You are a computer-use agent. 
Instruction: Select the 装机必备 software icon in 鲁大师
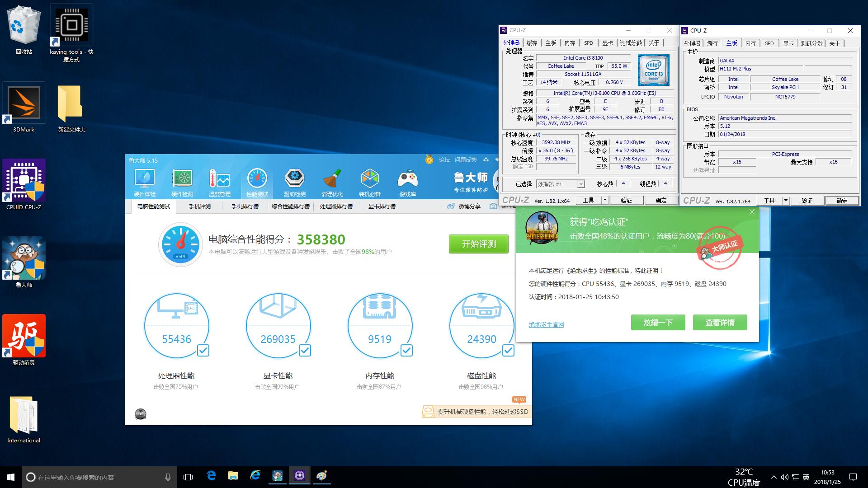(x=370, y=181)
